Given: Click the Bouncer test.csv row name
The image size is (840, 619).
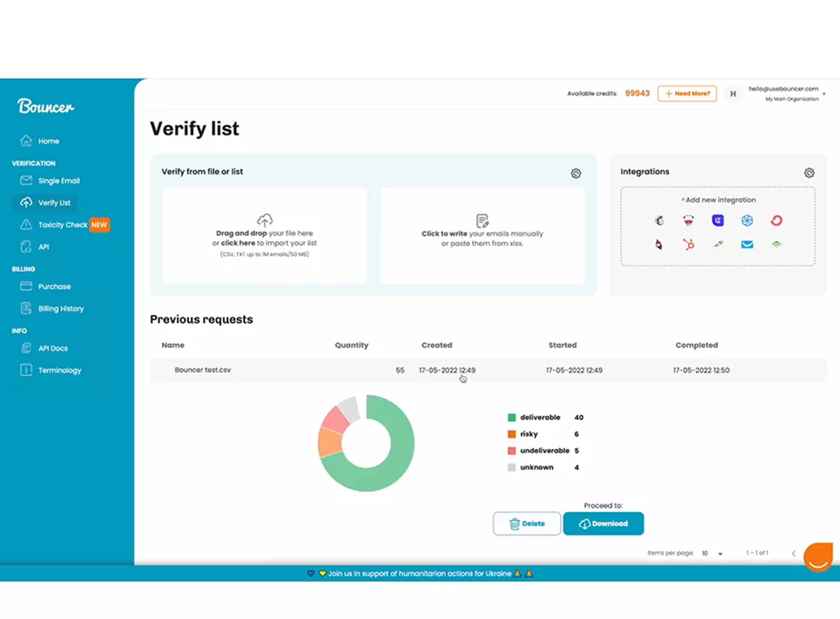Looking at the screenshot, I should point(202,370).
